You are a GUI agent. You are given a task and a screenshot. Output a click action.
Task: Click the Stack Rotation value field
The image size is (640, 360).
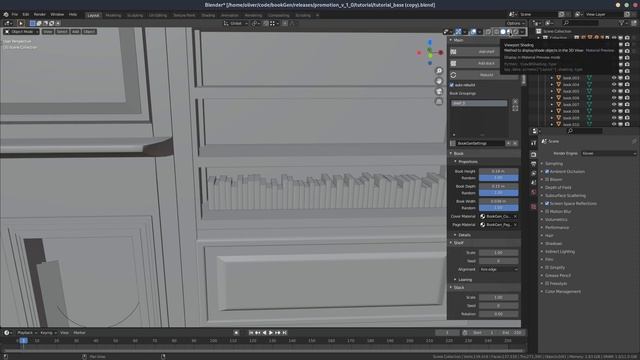[x=498, y=314]
